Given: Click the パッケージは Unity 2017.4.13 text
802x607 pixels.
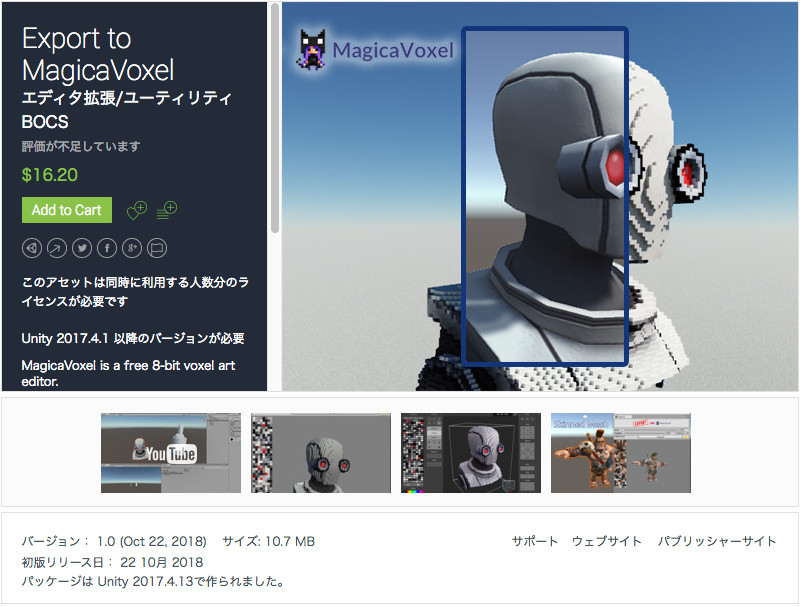Looking at the screenshot, I should [x=153, y=582].
